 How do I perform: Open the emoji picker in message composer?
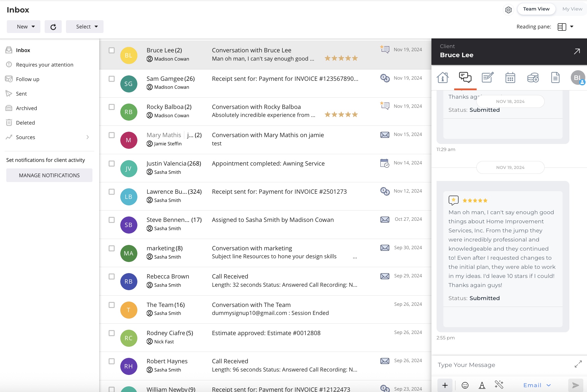click(465, 385)
